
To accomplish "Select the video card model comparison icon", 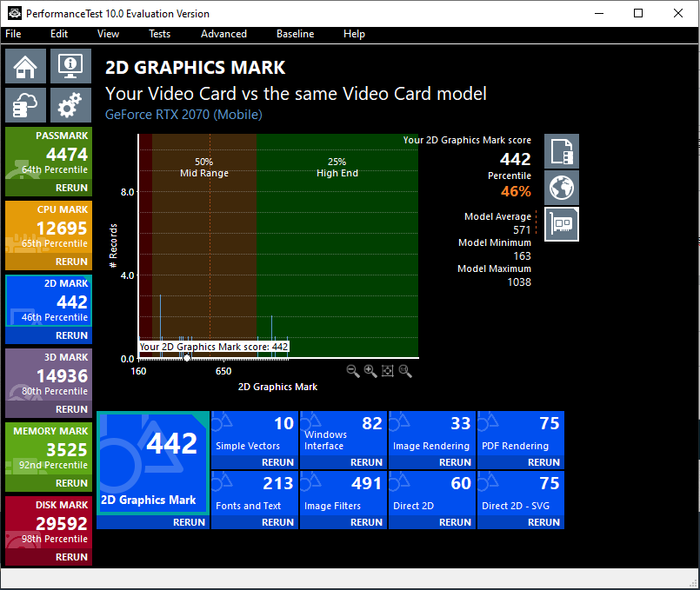I will [x=562, y=224].
